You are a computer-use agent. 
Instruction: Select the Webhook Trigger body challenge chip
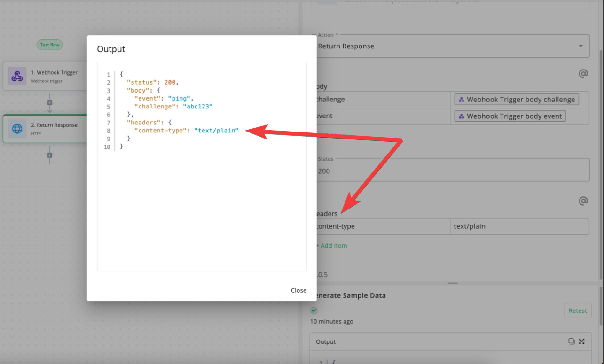coord(517,100)
